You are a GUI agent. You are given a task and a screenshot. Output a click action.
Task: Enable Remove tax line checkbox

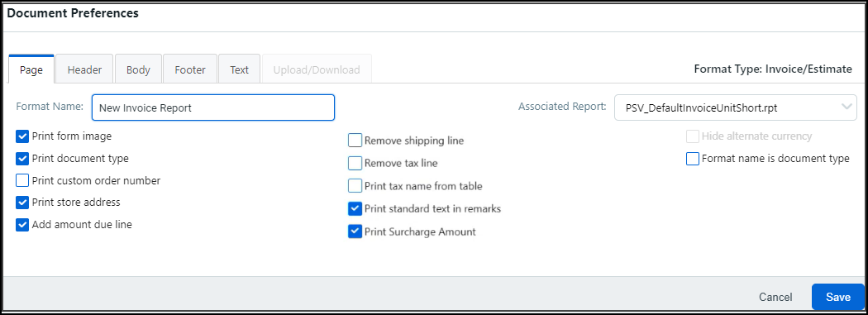(355, 164)
